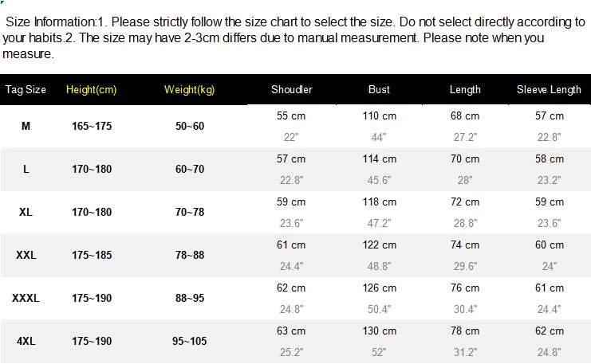Click the Size Information note text
Screen dimensions: 591x364
294,37
